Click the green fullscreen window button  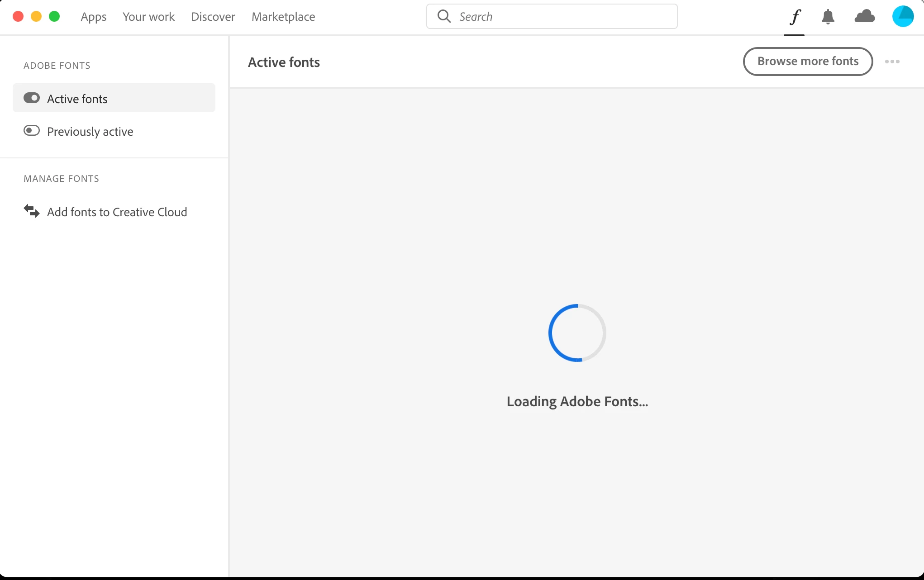[54, 17]
